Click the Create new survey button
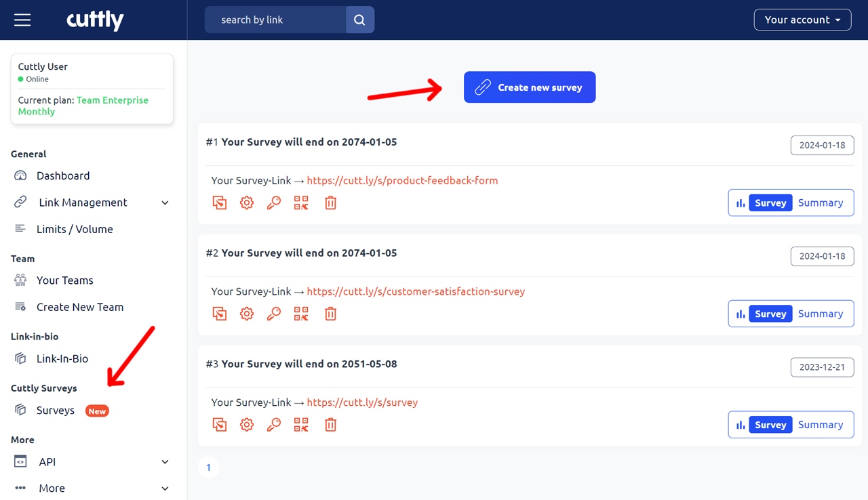Image resolution: width=868 pixels, height=500 pixels. pos(530,87)
